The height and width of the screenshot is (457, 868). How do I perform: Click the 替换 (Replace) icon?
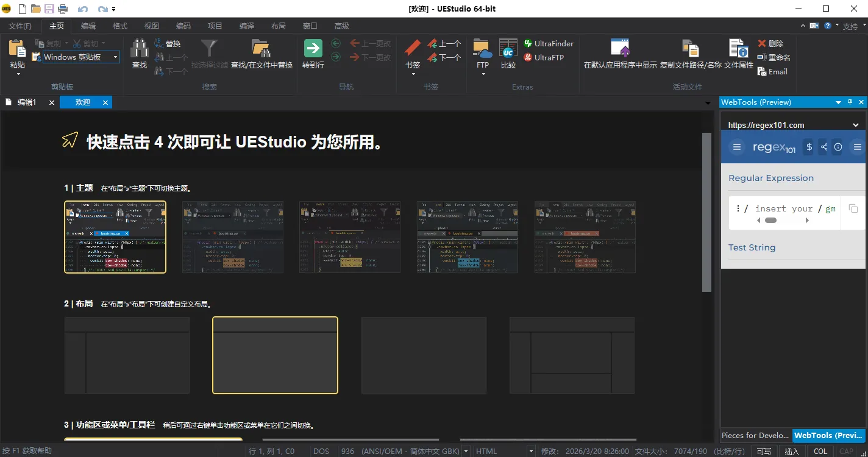coord(160,43)
